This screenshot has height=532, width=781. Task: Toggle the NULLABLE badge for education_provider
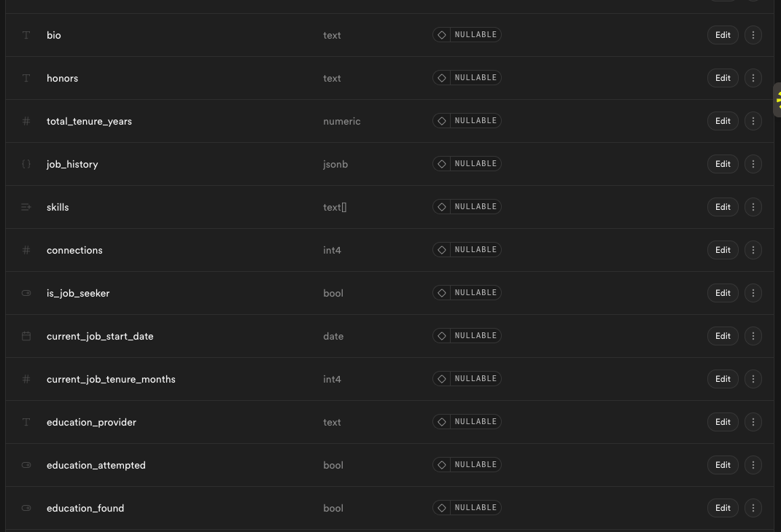pos(467,421)
